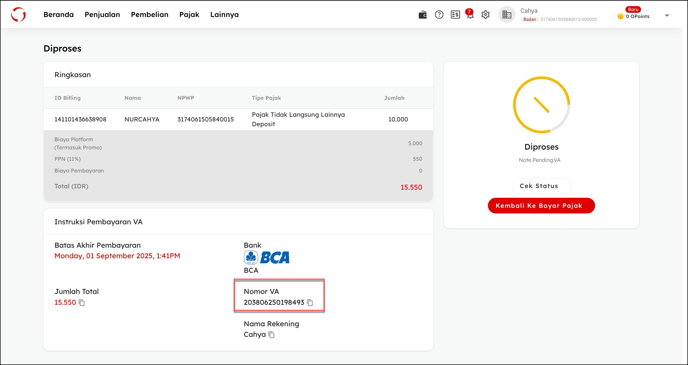Viewport: 688px width, 365px height.
Task: Click the PPN (11%) row label
Action: pyautogui.click(x=68, y=159)
